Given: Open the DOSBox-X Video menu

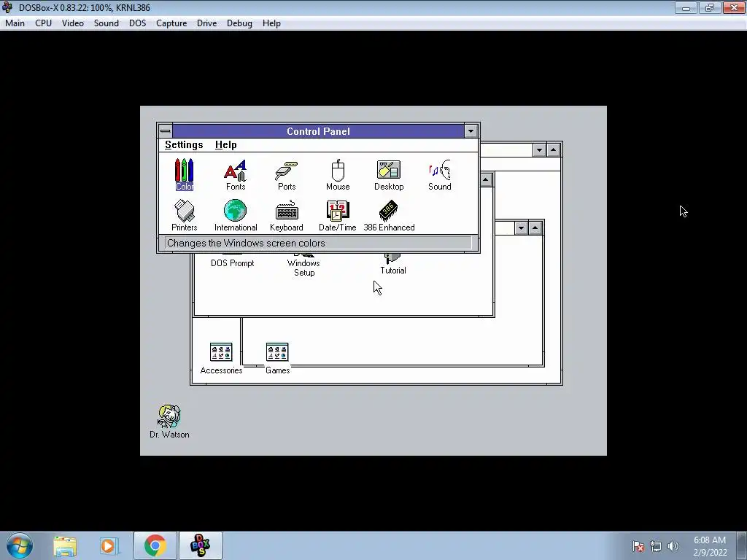Looking at the screenshot, I should coord(73,23).
